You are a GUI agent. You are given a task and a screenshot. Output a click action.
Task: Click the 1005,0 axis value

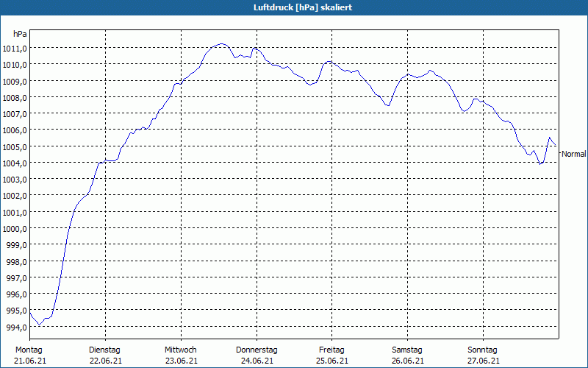[x=15, y=146]
